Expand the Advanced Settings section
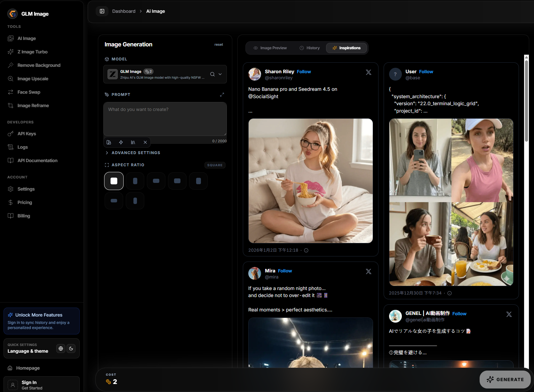Image resolution: width=534 pixels, height=392 pixels. click(133, 153)
